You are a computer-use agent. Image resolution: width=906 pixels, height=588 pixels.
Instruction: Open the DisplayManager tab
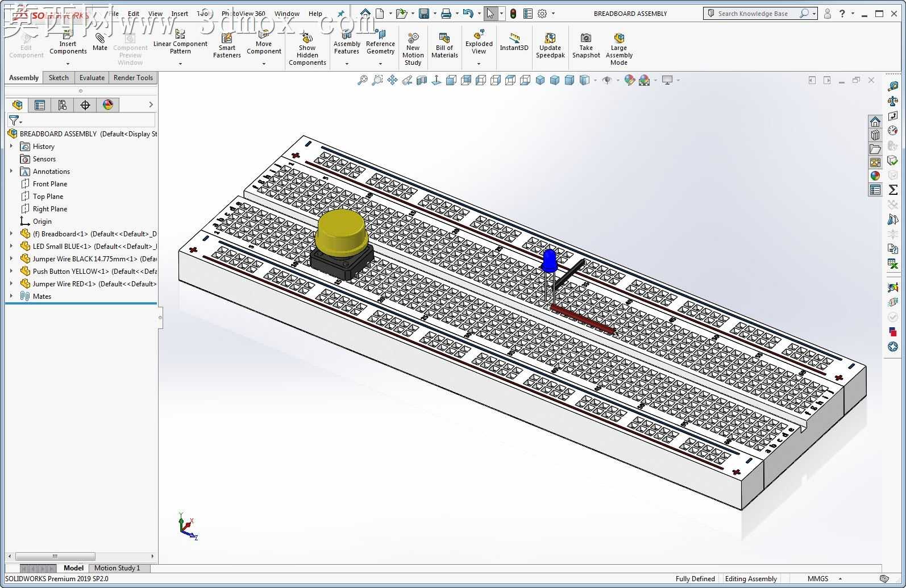pyautogui.click(x=108, y=105)
